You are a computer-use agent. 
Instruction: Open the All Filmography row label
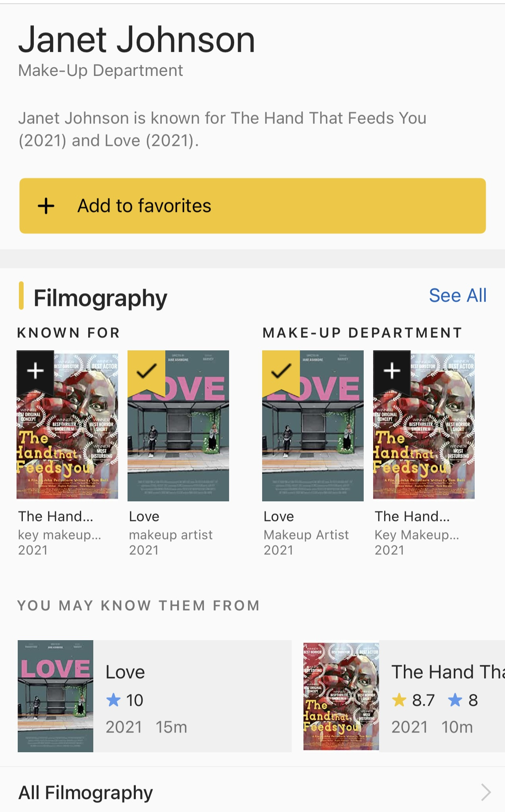click(x=85, y=792)
